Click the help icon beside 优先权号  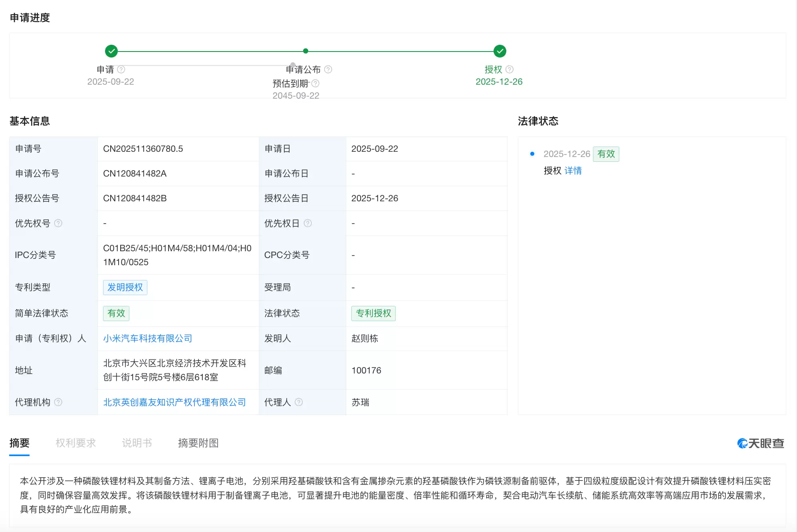click(59, 223)
